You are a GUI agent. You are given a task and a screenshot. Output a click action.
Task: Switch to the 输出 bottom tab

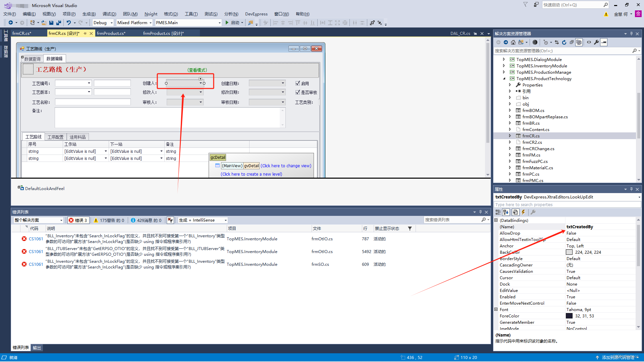pyautogui.click(x=37, y=348)
